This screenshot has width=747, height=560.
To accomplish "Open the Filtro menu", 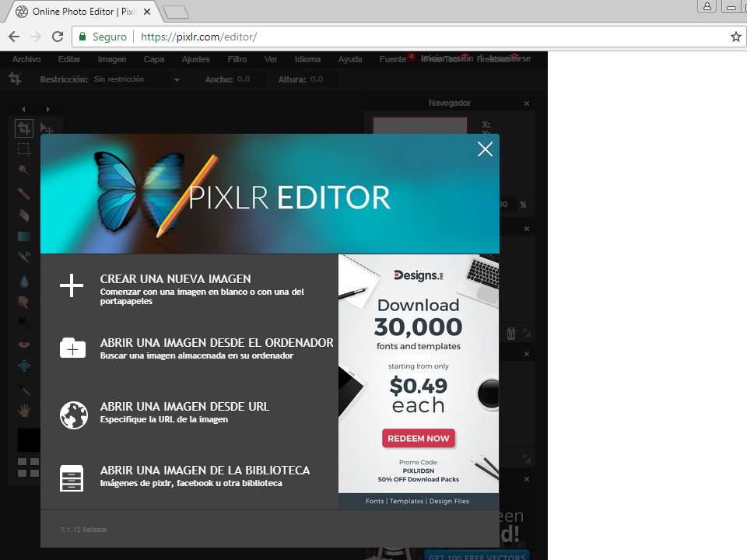I will pyautogui.click(x=237, y=59).
